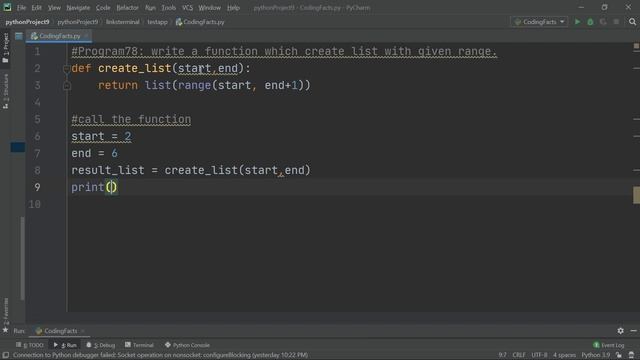
Task: Place cursor inside print() parentheses on line 9
Action: pyautogui.click(x=111, y=187)
